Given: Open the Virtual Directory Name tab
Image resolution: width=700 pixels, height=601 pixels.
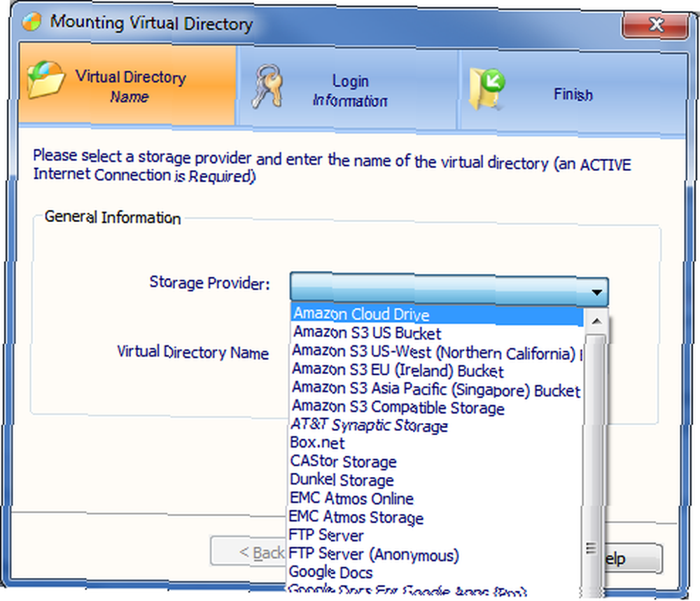Looking at the screenshot, I should 127,85.
